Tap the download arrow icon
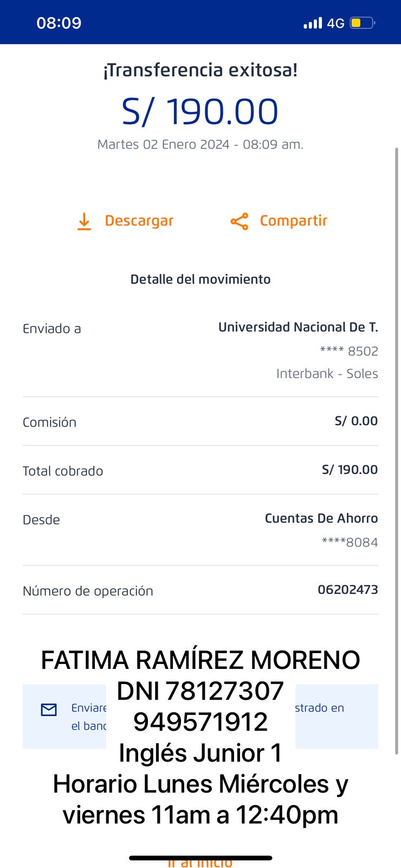401x868 pixels. point(84,221)
